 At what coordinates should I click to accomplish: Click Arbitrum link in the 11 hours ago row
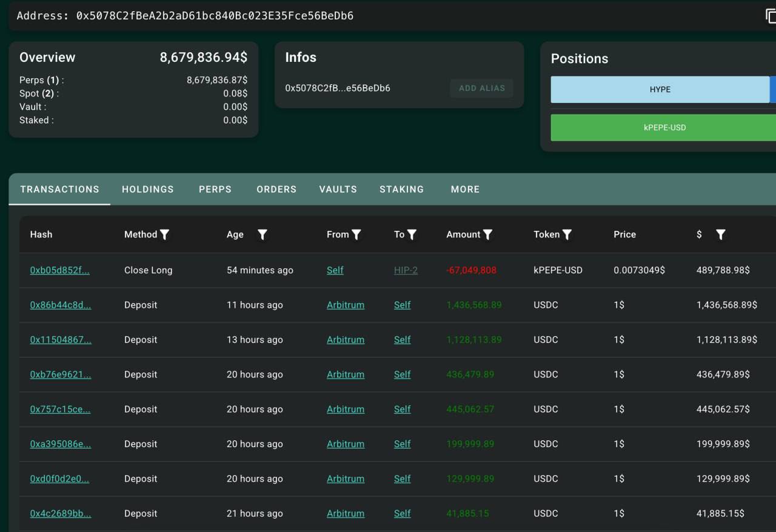(x=346, y=305)
